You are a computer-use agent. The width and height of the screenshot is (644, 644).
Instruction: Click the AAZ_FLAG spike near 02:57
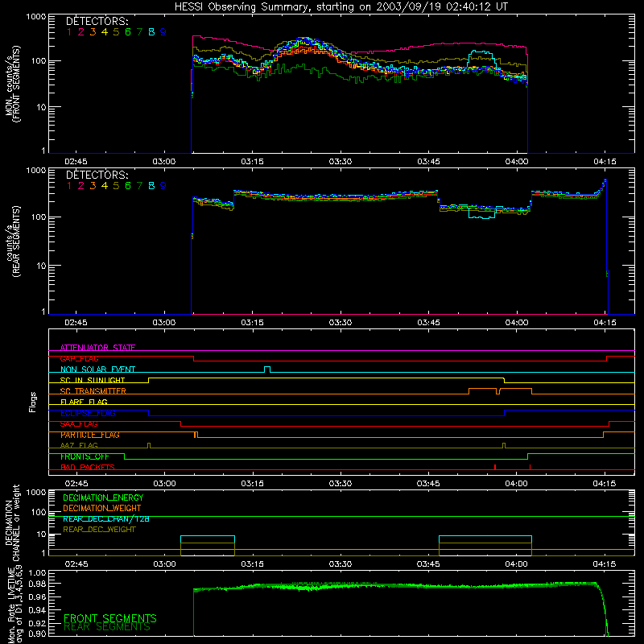tap(149, 446)
